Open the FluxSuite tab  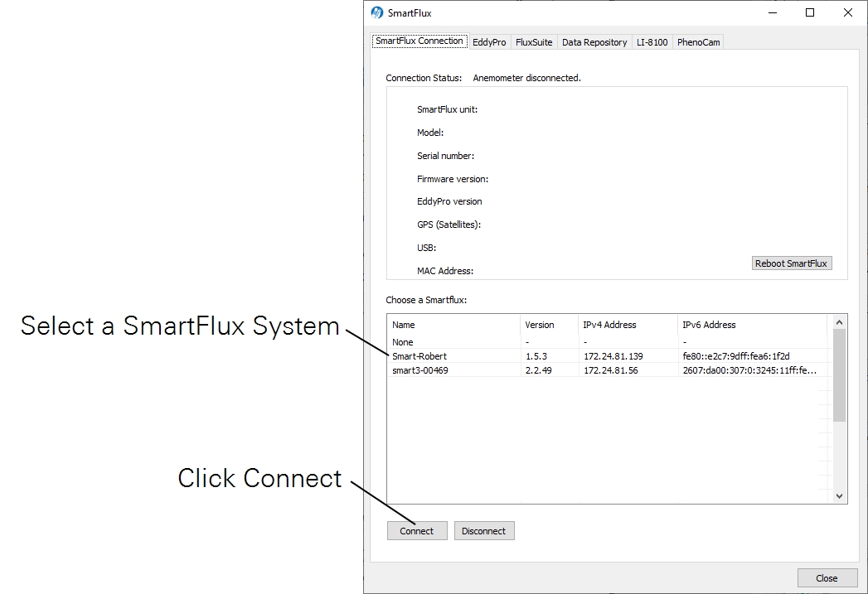534,42
